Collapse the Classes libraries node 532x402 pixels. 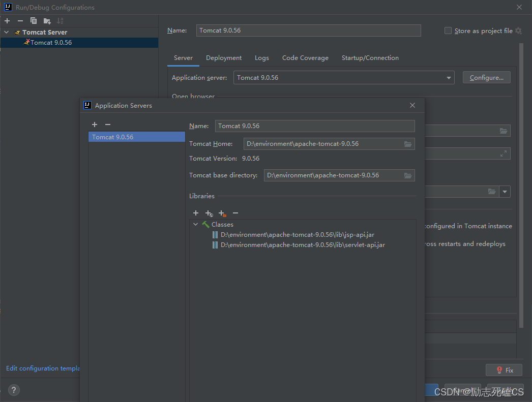(195, 225)
